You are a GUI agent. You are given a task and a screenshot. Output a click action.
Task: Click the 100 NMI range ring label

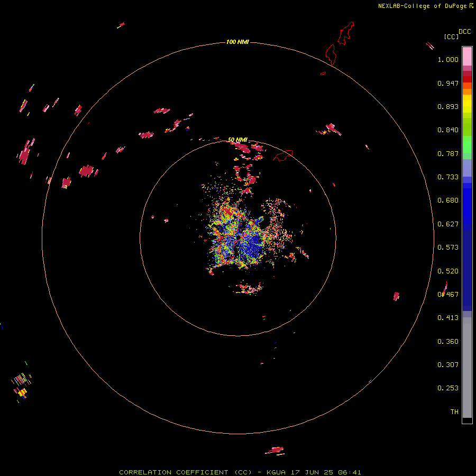pyautogui.click(x=237, y=42)
